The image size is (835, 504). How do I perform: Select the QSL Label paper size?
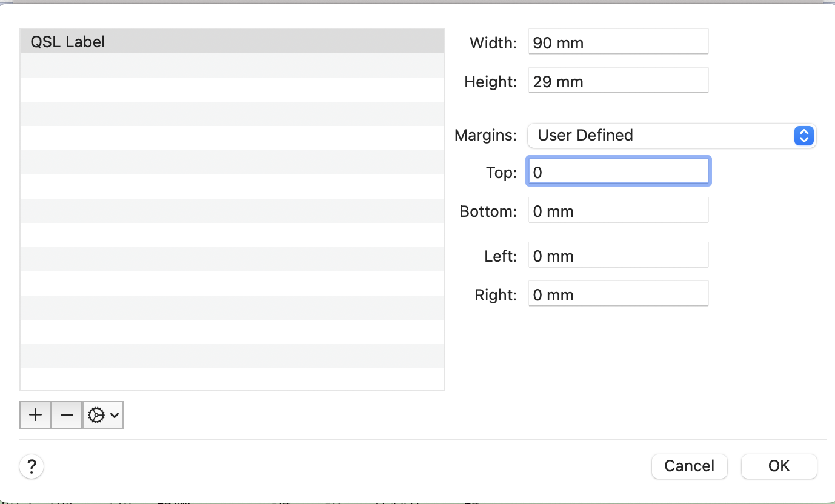click(231, 42)
